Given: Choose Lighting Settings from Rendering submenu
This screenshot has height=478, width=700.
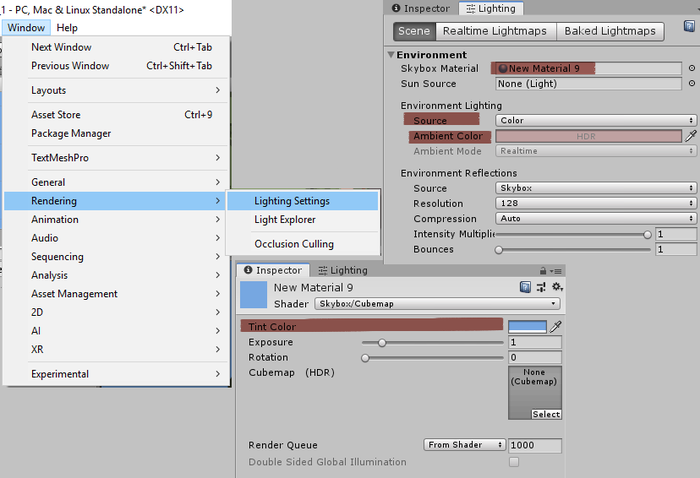Looking at the screenshot, I should pyautogui.click(x=292, y=201).
